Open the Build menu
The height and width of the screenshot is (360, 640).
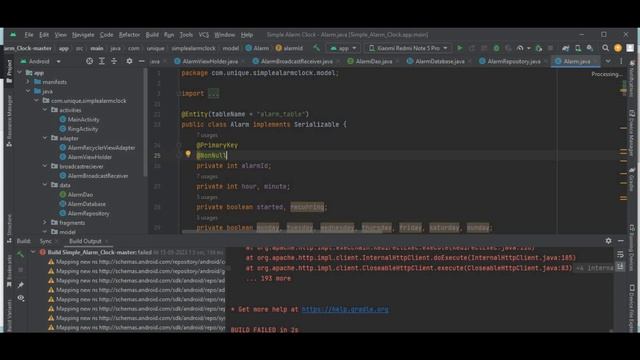pyautogui.click(x=152, y=35)
